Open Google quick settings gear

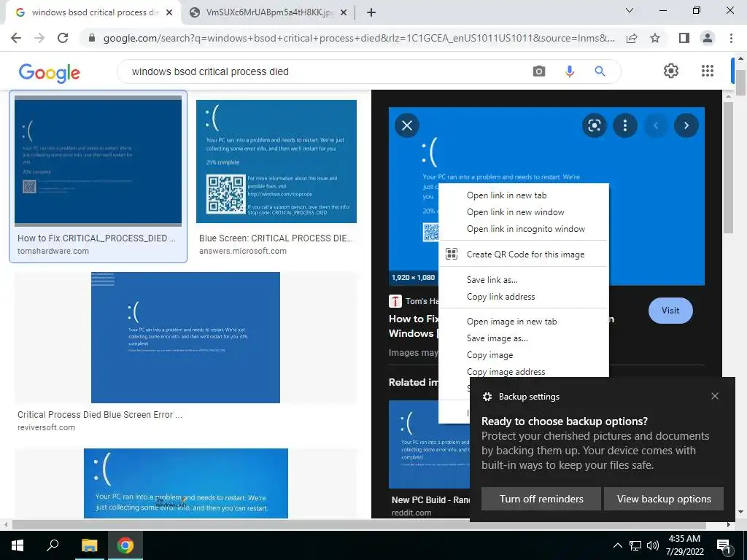(671, 71)
